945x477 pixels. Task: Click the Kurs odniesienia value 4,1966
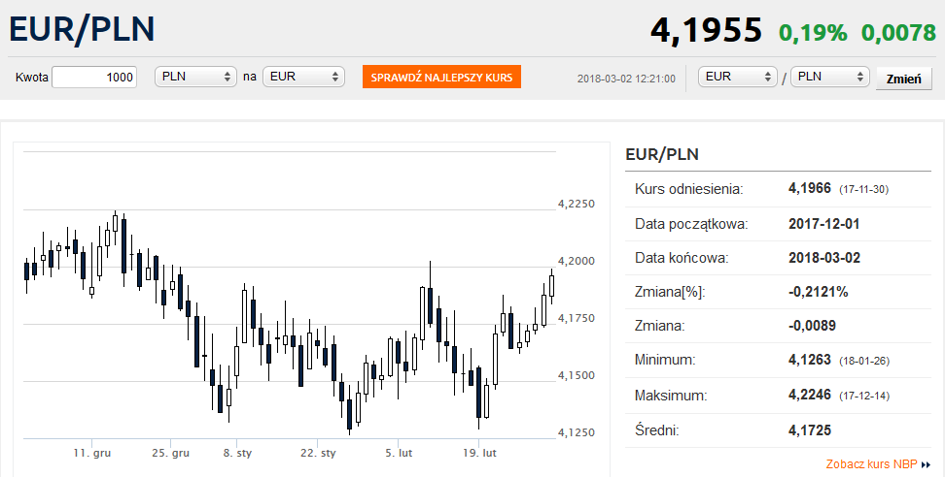click(x=809, y=189)
